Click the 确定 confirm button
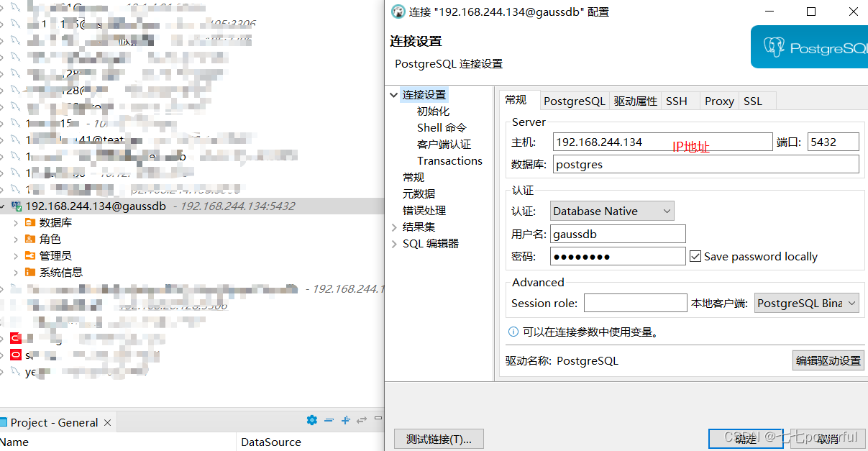Viewport: 868px width, 451px height. (x=746, y=439)
